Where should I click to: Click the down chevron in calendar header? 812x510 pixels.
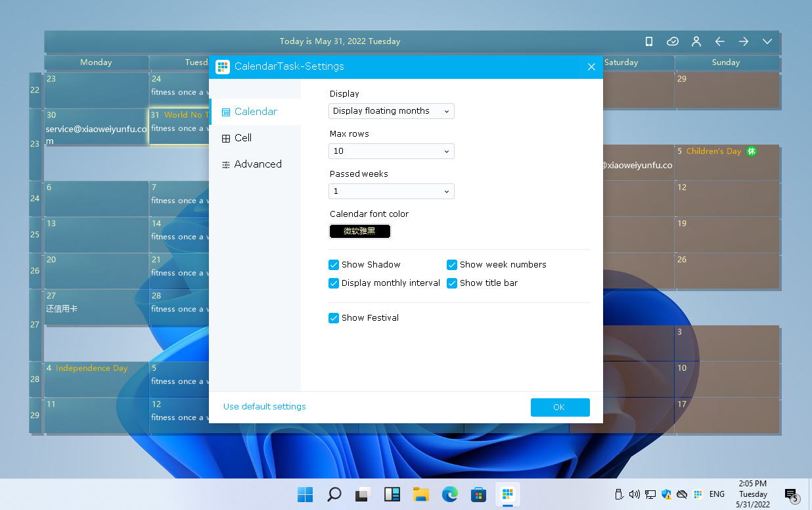[767, 41]
